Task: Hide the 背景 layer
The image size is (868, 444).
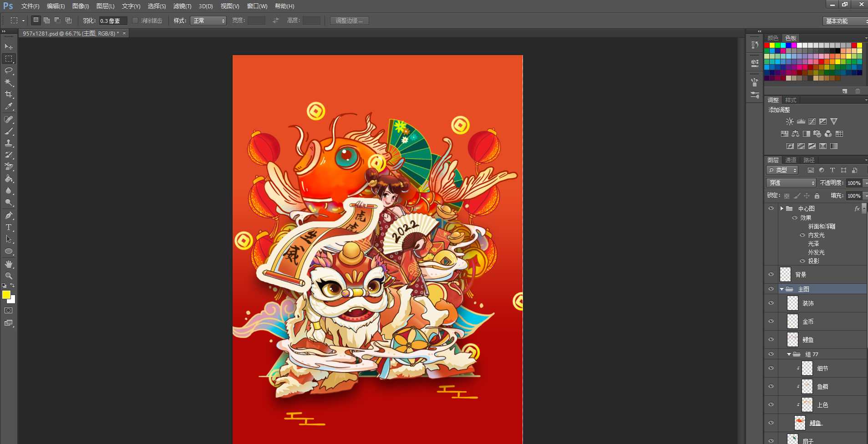Action: click(771, 275)
